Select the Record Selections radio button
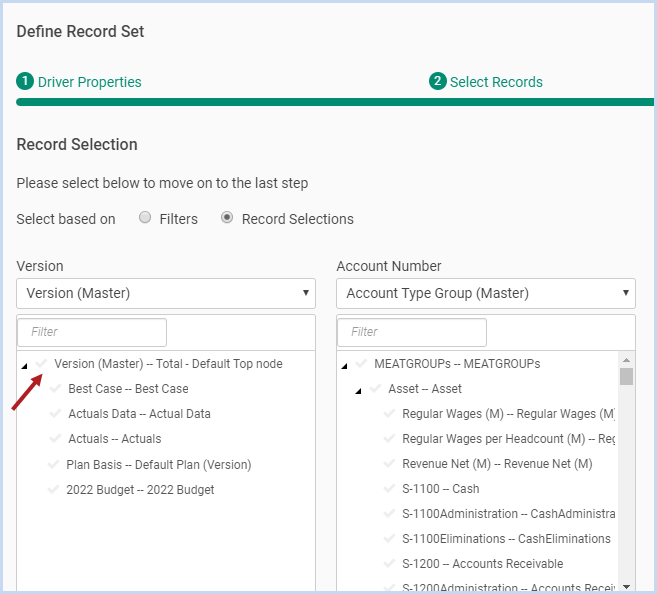 [227, 217]
